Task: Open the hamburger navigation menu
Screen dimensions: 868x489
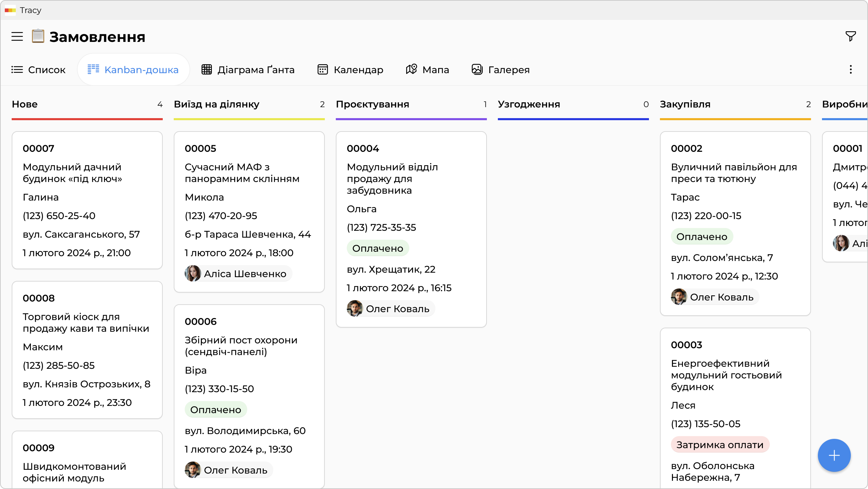Action: [x=17, y=36]
